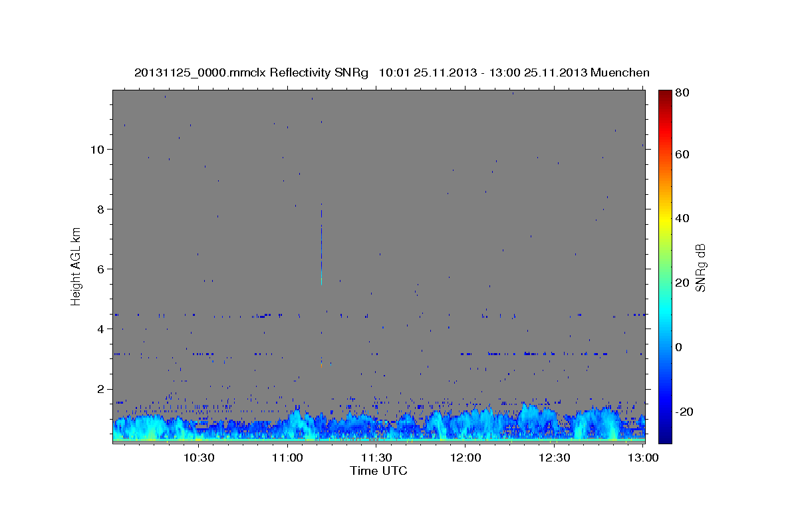Click the 'SNRg dB' colorbar label
Screen dimensions: 798x532
(x=700, y=267)
